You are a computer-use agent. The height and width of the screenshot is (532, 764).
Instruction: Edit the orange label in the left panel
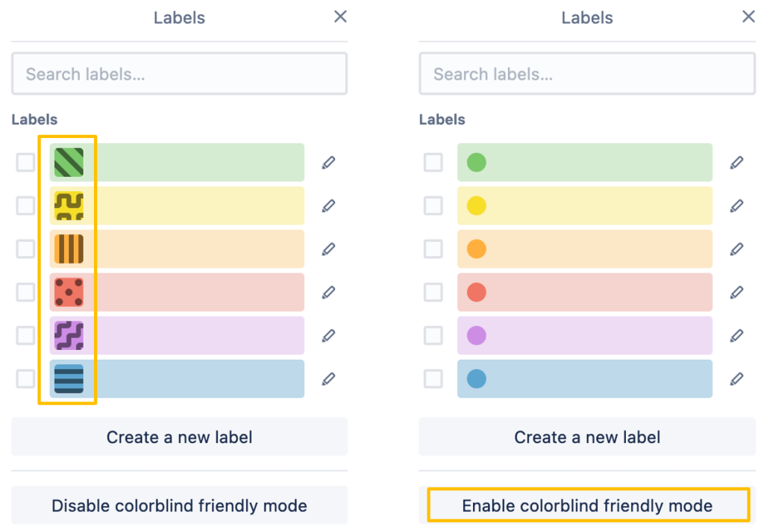coord(328,248)
